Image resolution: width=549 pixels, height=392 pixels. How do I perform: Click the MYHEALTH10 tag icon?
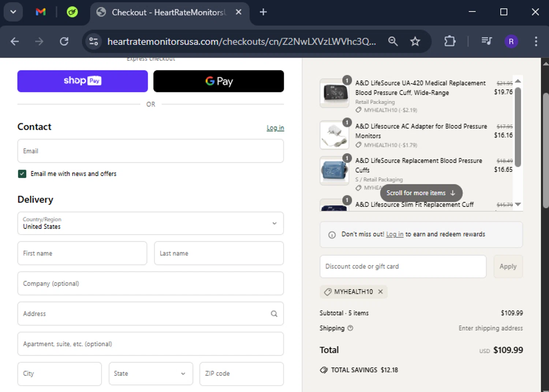(328, 292)
